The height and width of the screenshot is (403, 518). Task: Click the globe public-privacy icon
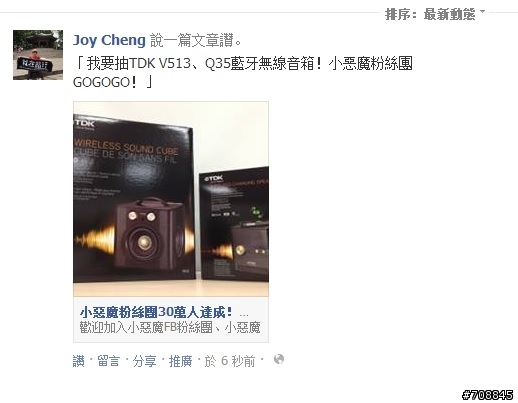point(279,359)
